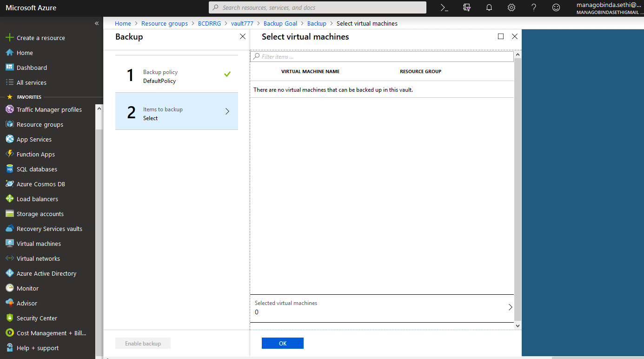Open step 2 Items to backup

coord(177,111)
